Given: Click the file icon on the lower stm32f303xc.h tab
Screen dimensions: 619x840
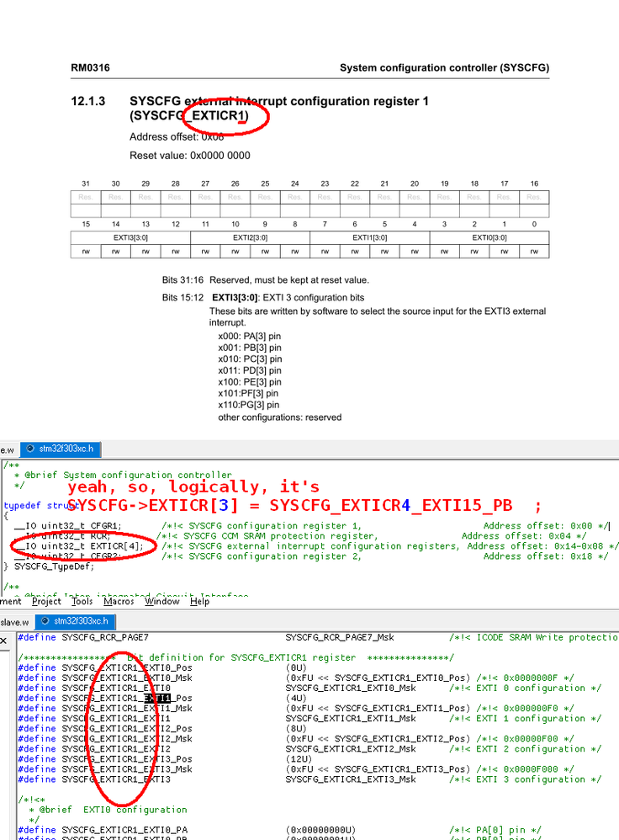Looking at the screenshot, I should (x=45, y=621).
